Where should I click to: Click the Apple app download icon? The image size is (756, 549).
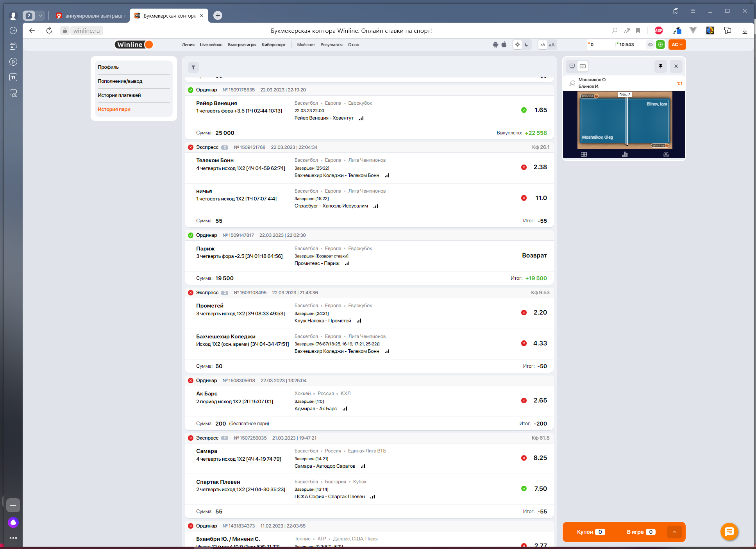504,45
